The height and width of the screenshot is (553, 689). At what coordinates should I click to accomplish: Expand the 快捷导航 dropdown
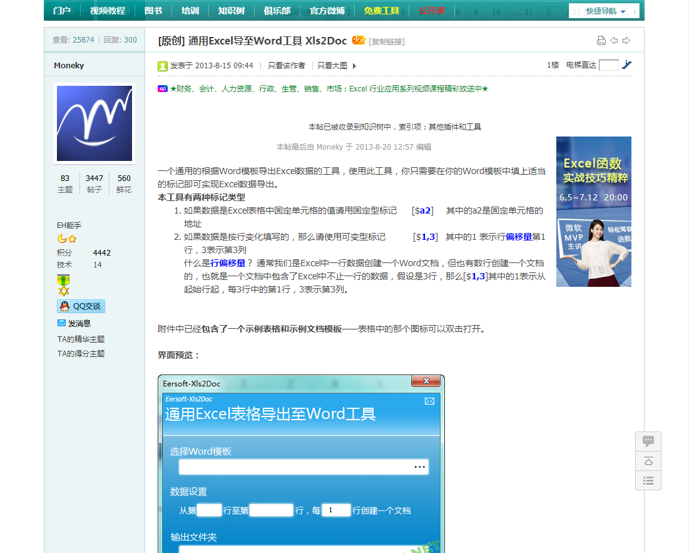604,11
